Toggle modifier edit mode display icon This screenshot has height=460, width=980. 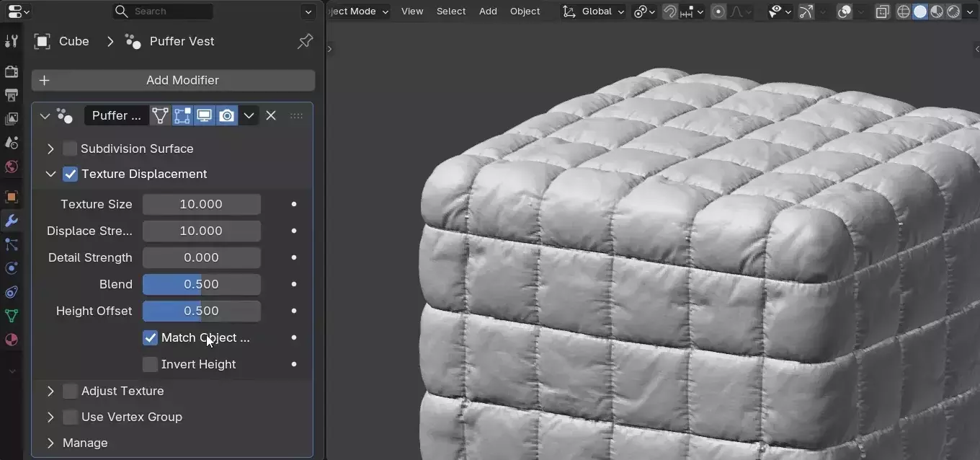tap(182, 115)
